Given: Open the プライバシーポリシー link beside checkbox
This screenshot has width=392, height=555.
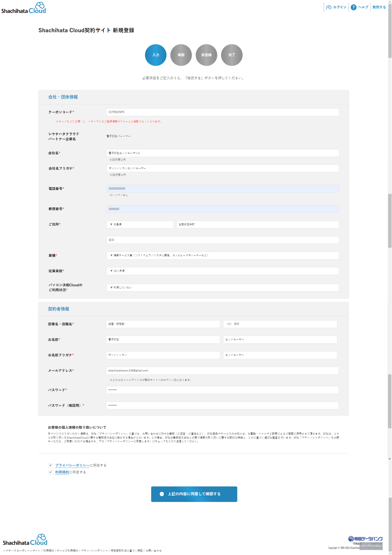Looking at the screenshot, I should (72, 465).
